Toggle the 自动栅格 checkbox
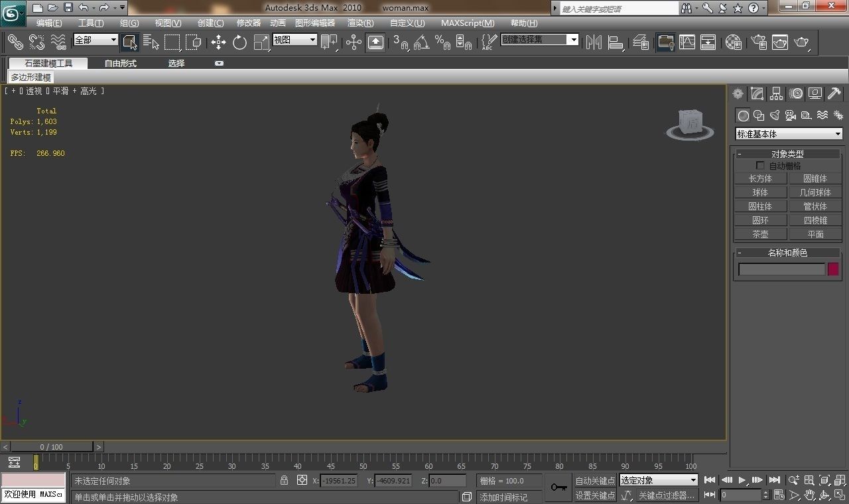Viewport: 849px width, 504px height. (760, 165)
